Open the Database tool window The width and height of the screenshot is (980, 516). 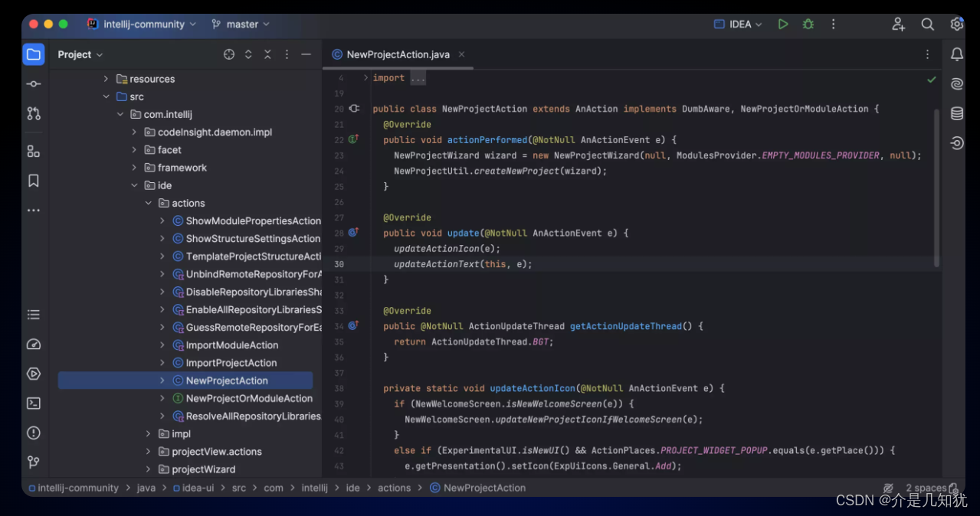pyautogui.click(x=957, y=113)
